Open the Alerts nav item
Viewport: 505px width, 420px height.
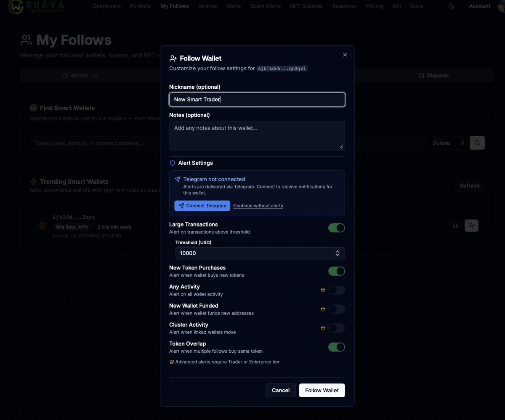tap(234, 6)
